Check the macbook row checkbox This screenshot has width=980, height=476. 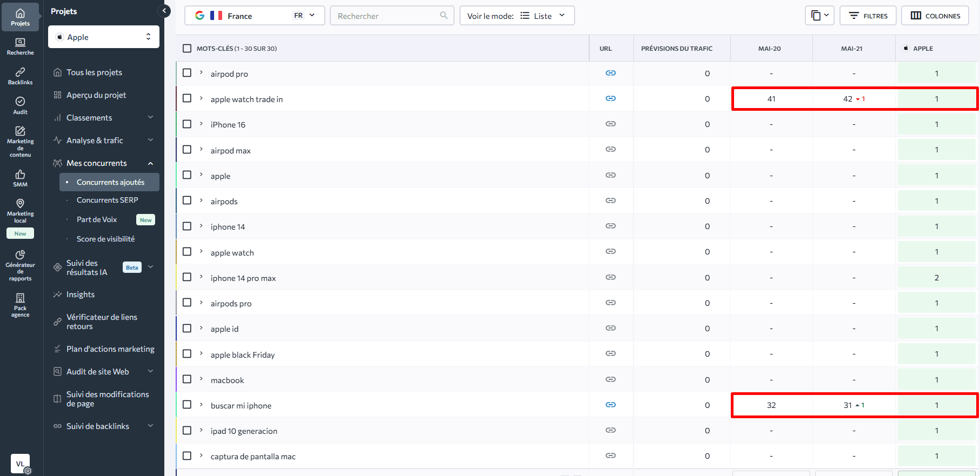click(187, 379)
